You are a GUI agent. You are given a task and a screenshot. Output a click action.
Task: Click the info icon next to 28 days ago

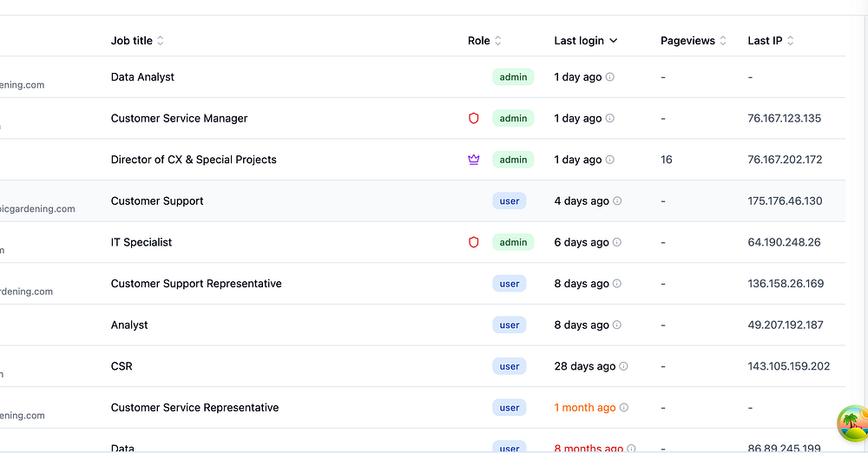(x=623, y=366)
